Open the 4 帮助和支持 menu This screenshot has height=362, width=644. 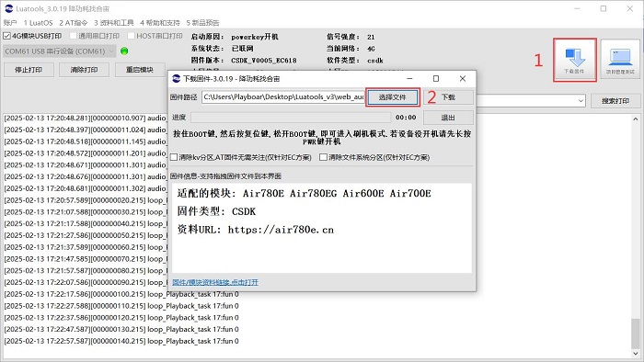pos(160,23)
